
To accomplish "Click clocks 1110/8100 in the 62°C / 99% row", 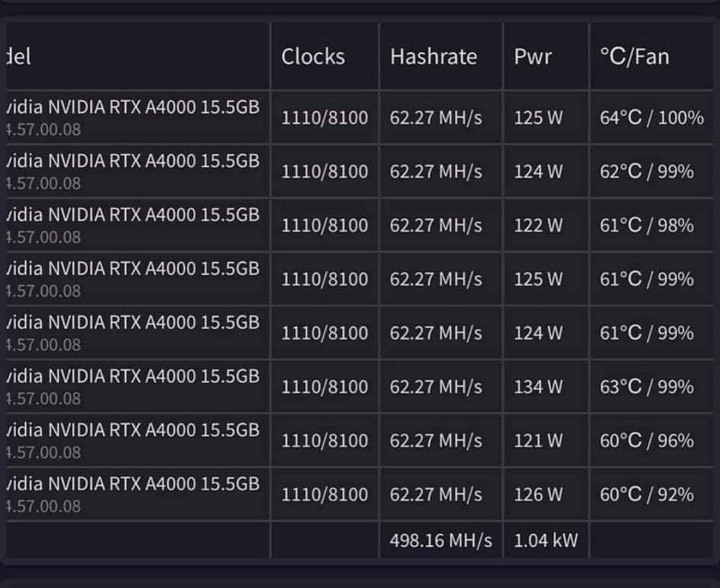I will tap(325, 171).
